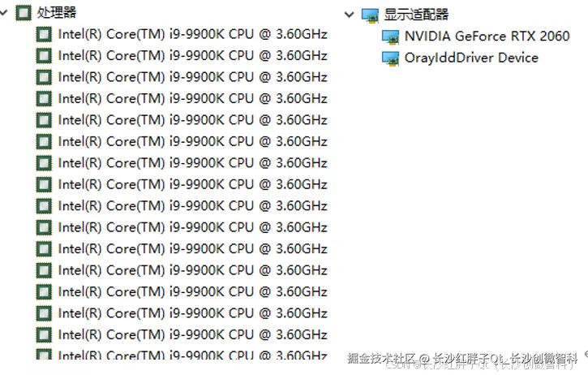Select the tenth Intel Core i9-9900K entry text

tap(193, 227)
